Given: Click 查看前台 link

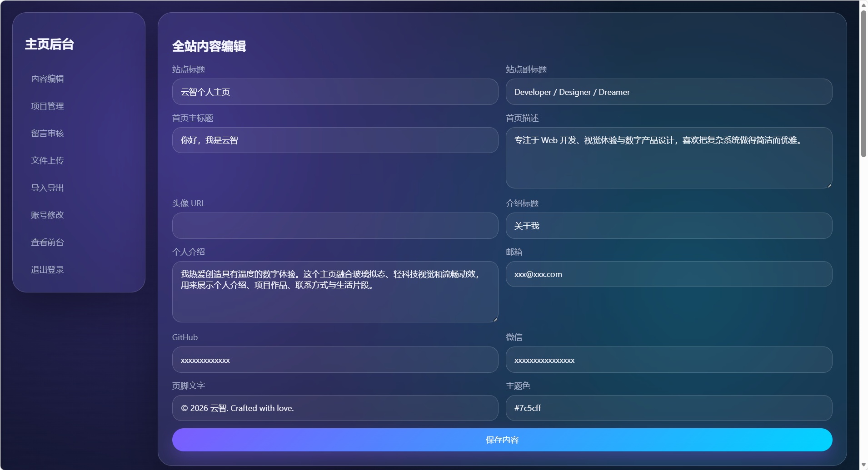Looking at the screenshot, I should (x=47, y=242).
